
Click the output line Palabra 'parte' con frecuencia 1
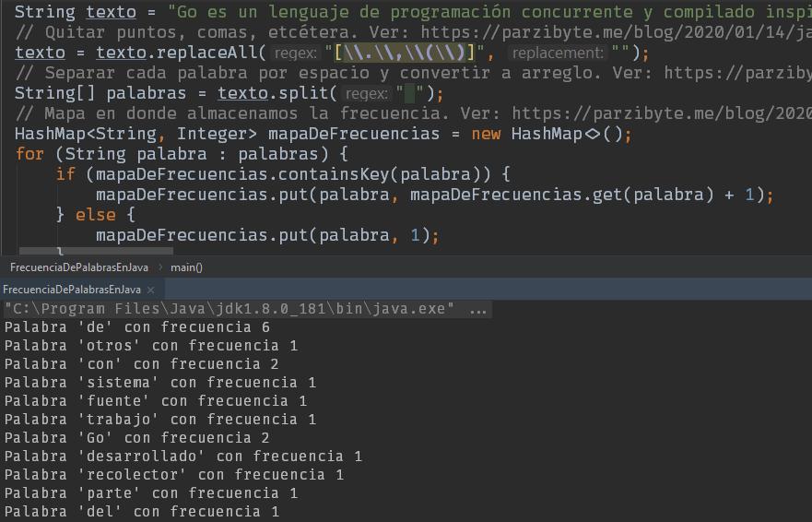point(151,493)
